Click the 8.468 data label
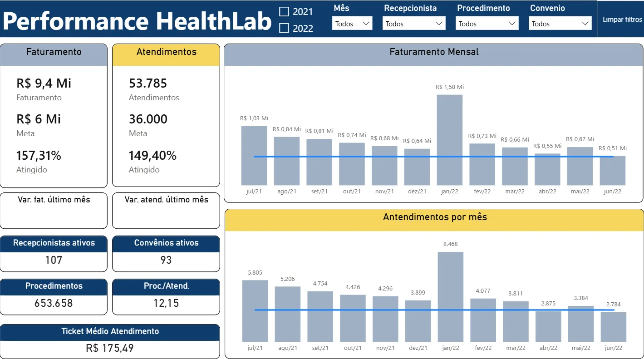This screenshot has height=359, width=644. tap(451, 244)
